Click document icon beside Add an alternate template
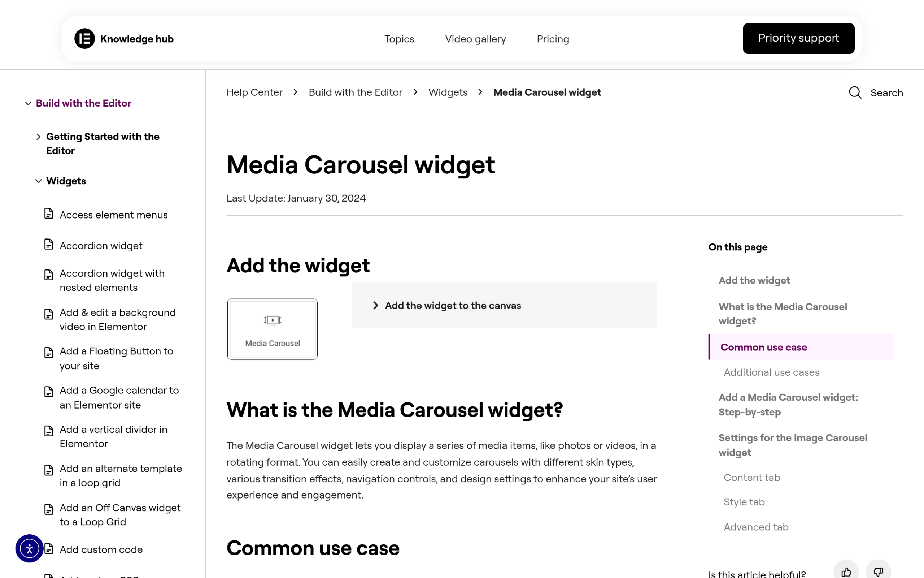924x578 pixels. [48, 470]
